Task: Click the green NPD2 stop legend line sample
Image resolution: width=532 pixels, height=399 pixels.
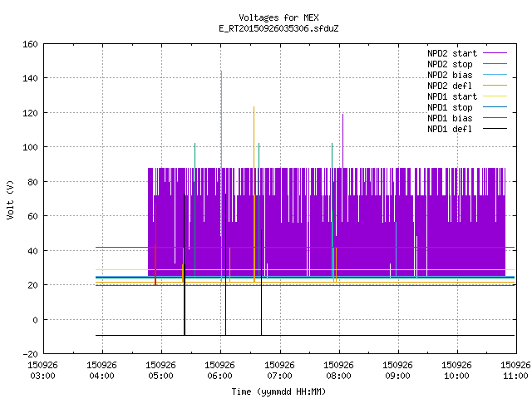Action: [495, 63]
